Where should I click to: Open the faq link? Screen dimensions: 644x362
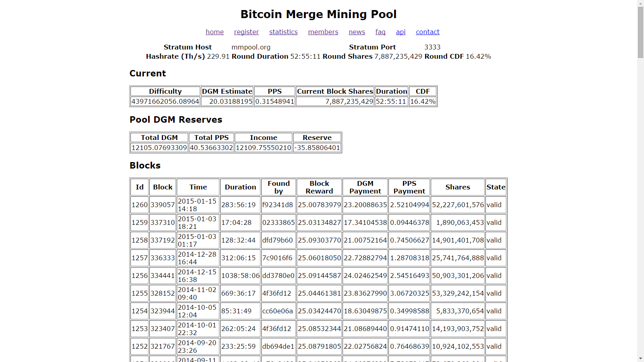tap(380, 32)
